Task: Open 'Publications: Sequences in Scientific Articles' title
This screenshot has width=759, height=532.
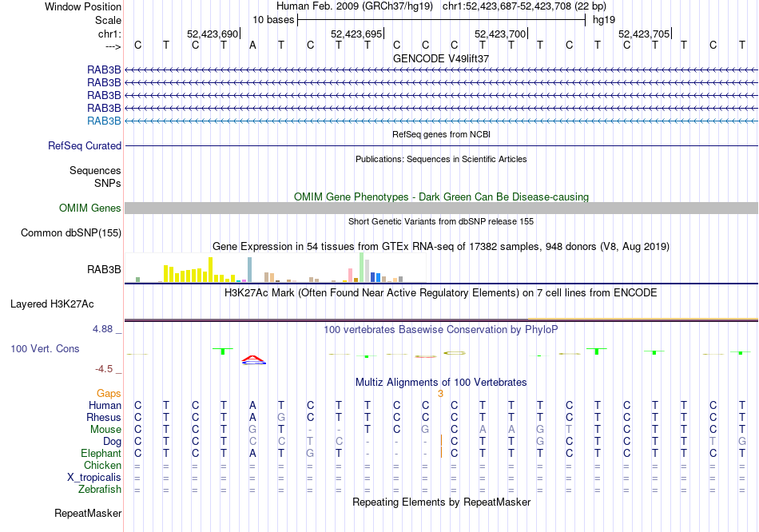Action: click(441, 159)
